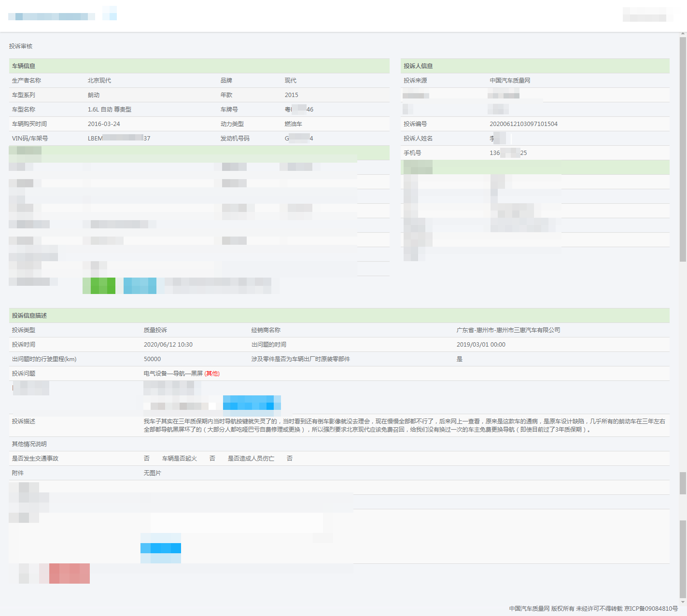687x616 pixels.
Task: Click the footer text 京ICP备09084810号
Action: click(x=651, y=609)
